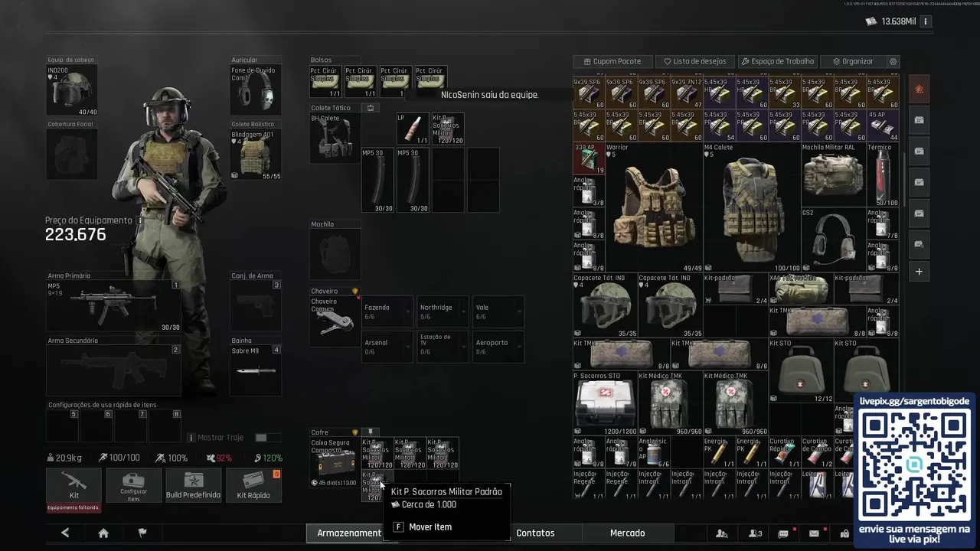Click the empty Arma Secundária slot
The width and height of the screenshot is (980, 551).
[113, 371]
